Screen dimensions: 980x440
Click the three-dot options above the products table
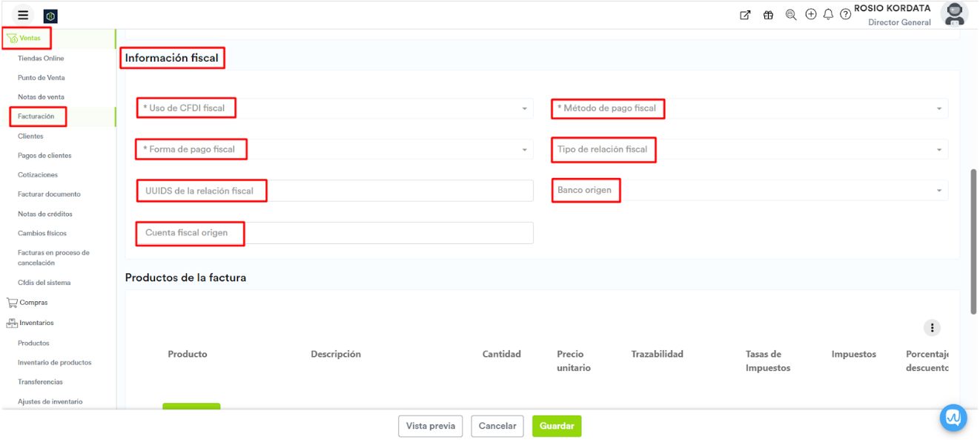point(931,327)
